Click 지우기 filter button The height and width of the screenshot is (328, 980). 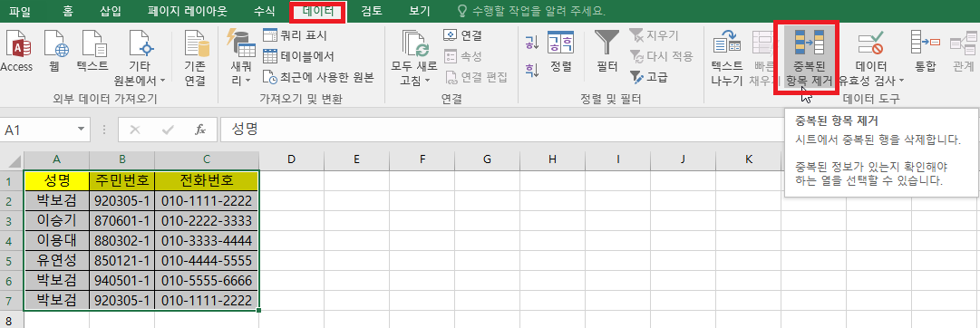(654, 35)
